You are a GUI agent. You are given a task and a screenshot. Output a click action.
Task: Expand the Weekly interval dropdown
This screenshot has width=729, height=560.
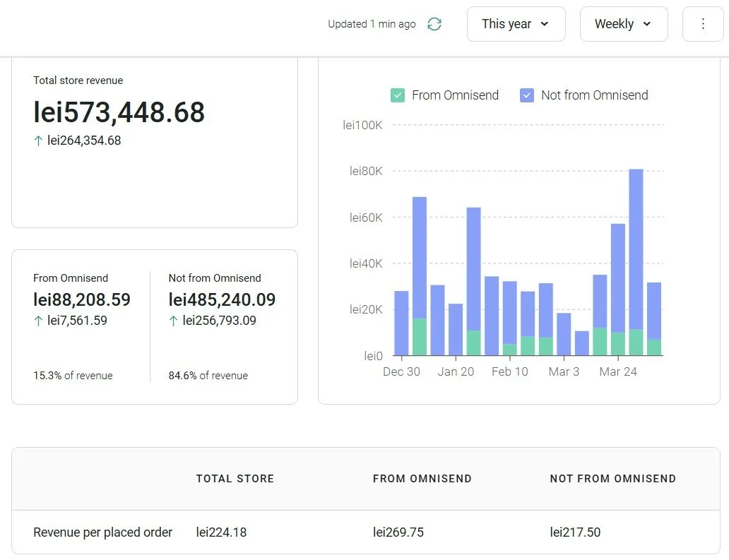623,24
